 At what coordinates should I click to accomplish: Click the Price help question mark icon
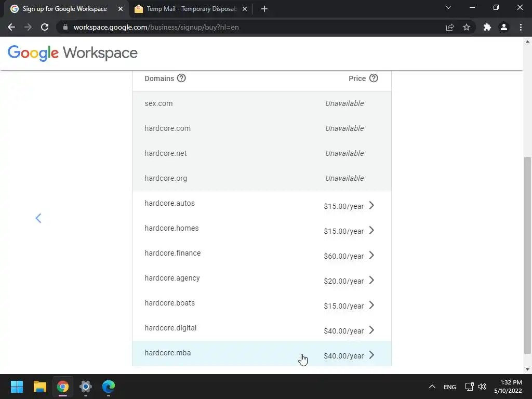374,78
